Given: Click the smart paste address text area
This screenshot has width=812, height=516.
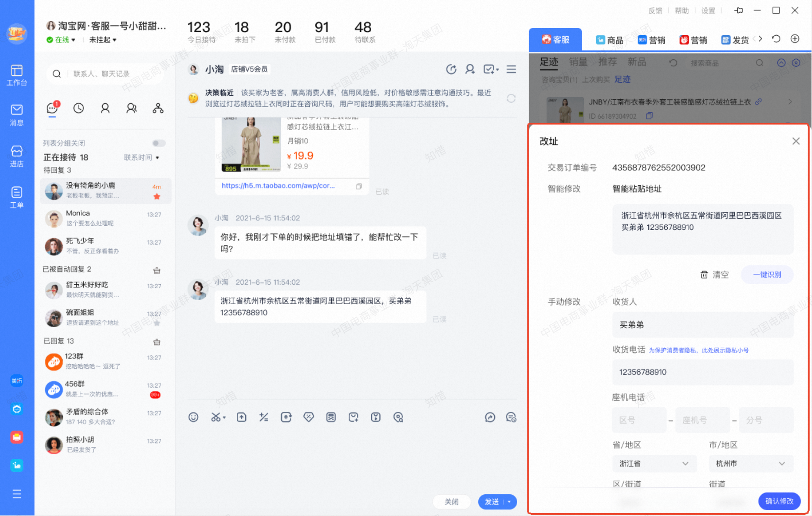Looking at the screenshot, I should coord(702,229).
